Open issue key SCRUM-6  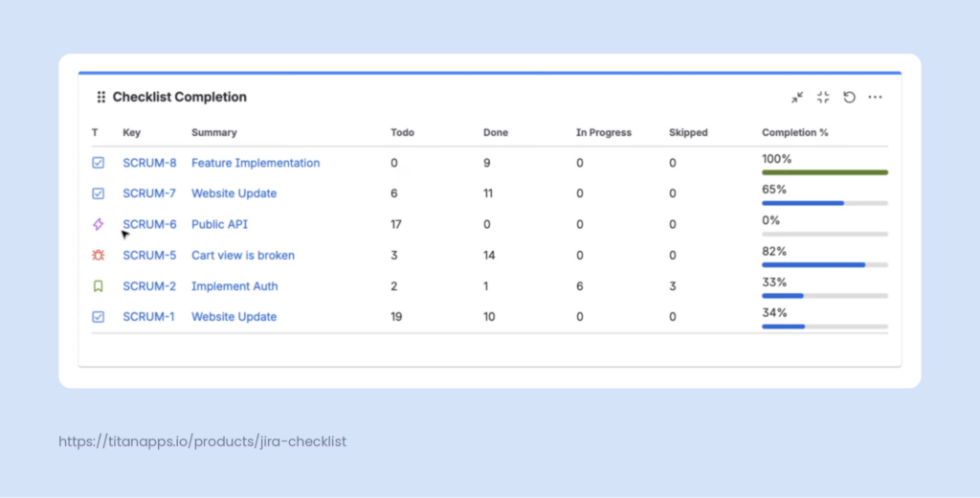(149, 224)
